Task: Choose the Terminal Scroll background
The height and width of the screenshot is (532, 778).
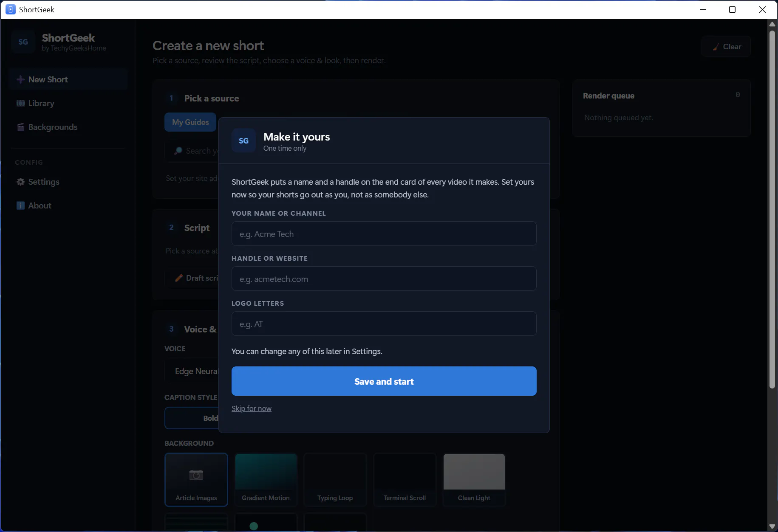Action: coord(405,480)
